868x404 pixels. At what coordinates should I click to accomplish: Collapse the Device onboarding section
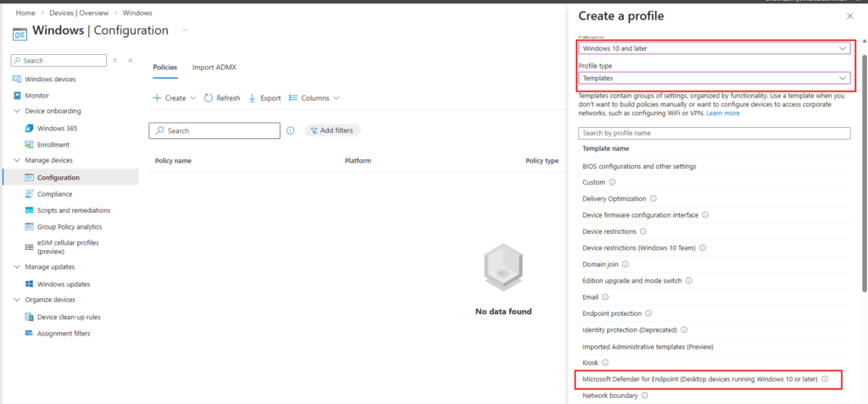click(17, 112)
